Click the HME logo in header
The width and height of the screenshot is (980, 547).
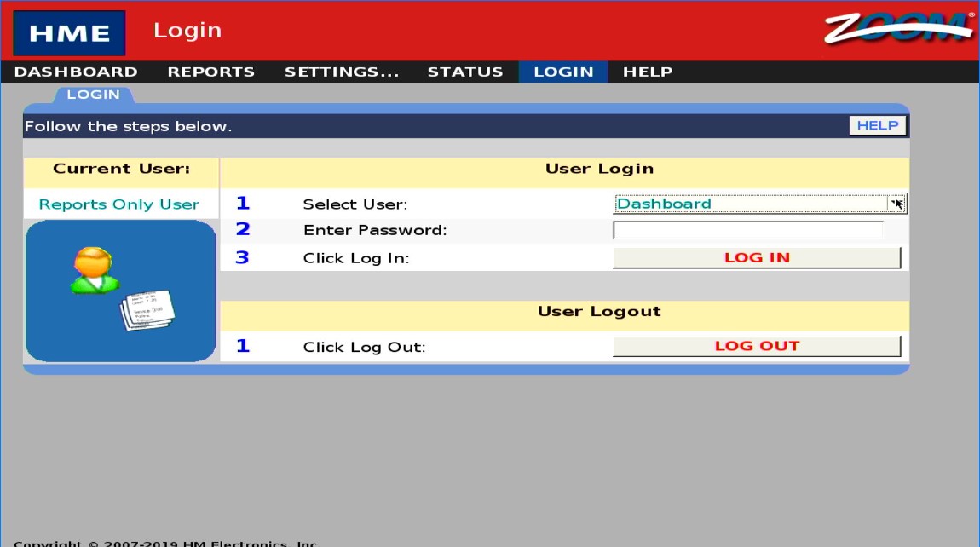[69, 33]
